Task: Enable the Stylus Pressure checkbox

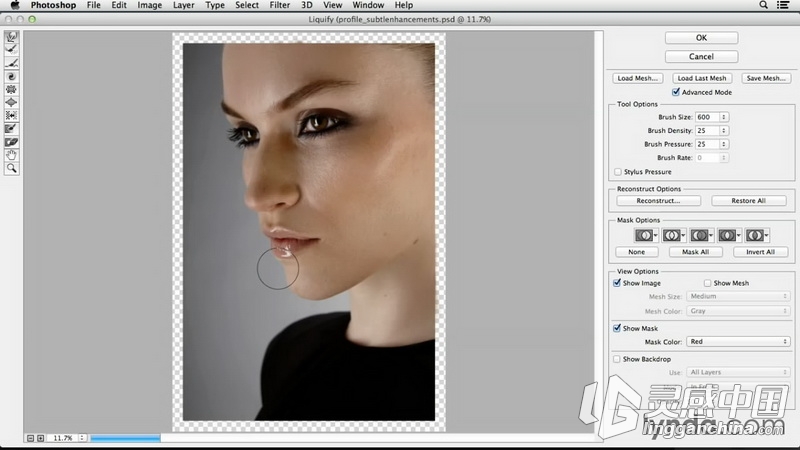Action: (618, 172)
